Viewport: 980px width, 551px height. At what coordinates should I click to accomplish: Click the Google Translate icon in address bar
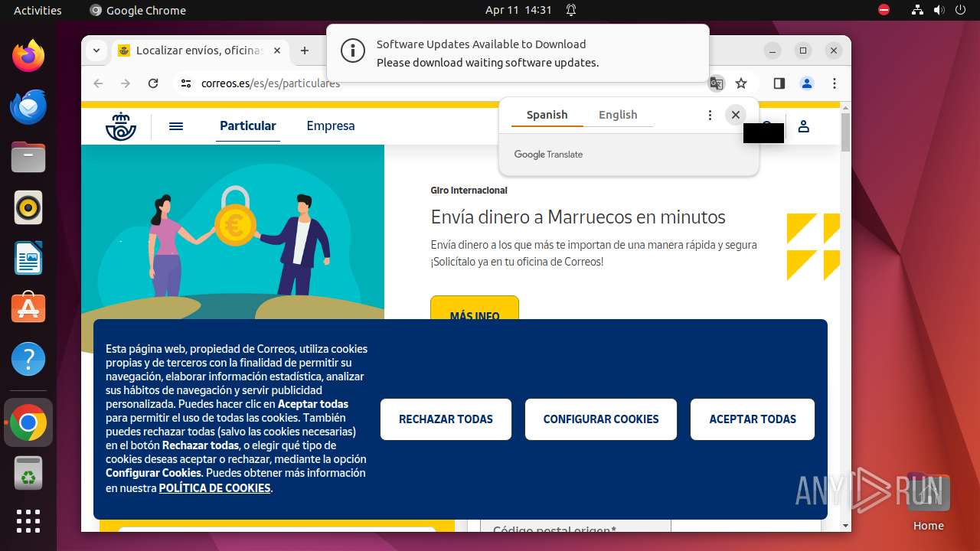717,83
